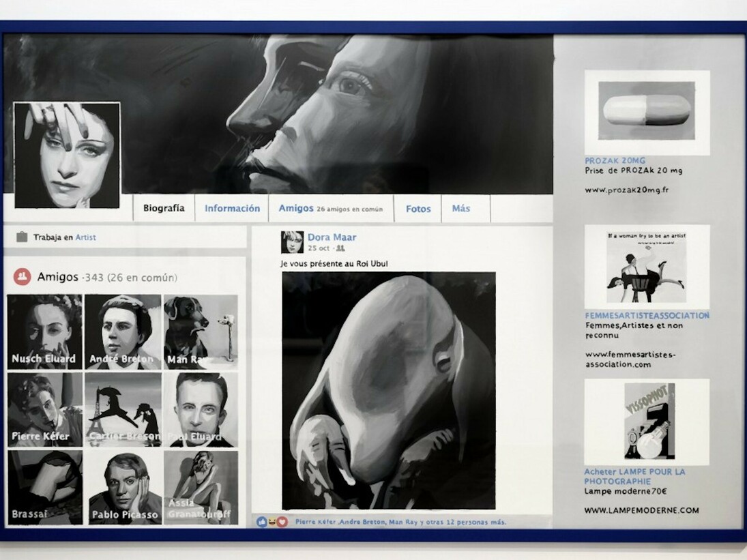Screen dimensions: 747x560
Task: Click the www.prozak20mg.fr address
Action: pyautogui.click(x=626, y=190)
